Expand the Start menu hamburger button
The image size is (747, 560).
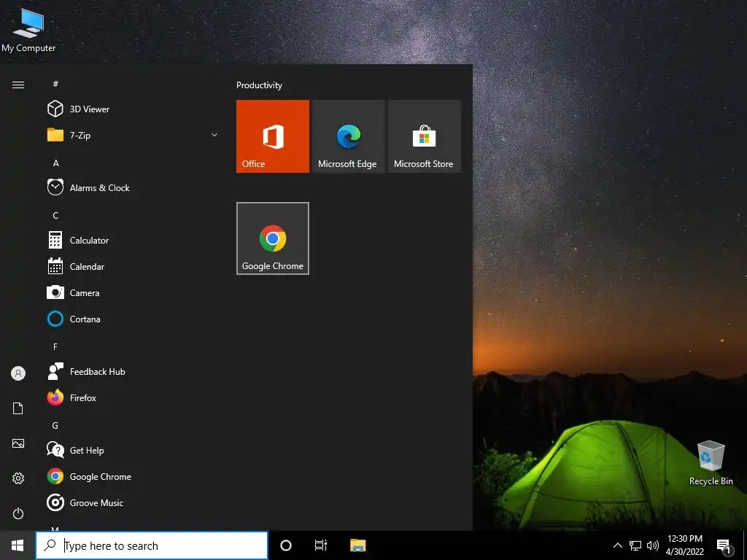[x=18, y=85]
